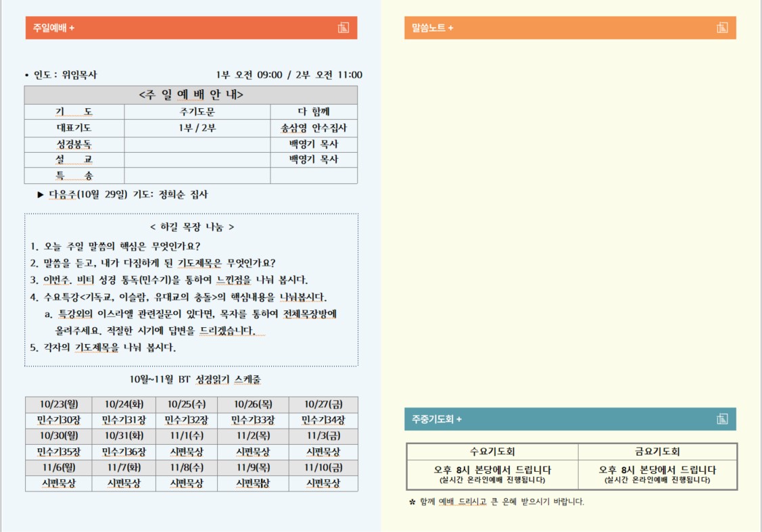762x532 pixels.
Task: Expand the 주일예배 + section title
Action: (x=54, y=28)
